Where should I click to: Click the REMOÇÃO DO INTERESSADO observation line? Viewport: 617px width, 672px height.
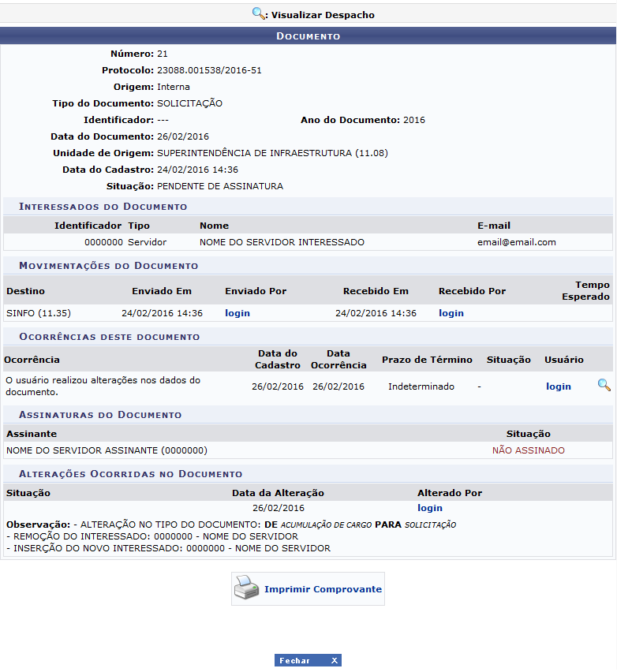[152, 536]
